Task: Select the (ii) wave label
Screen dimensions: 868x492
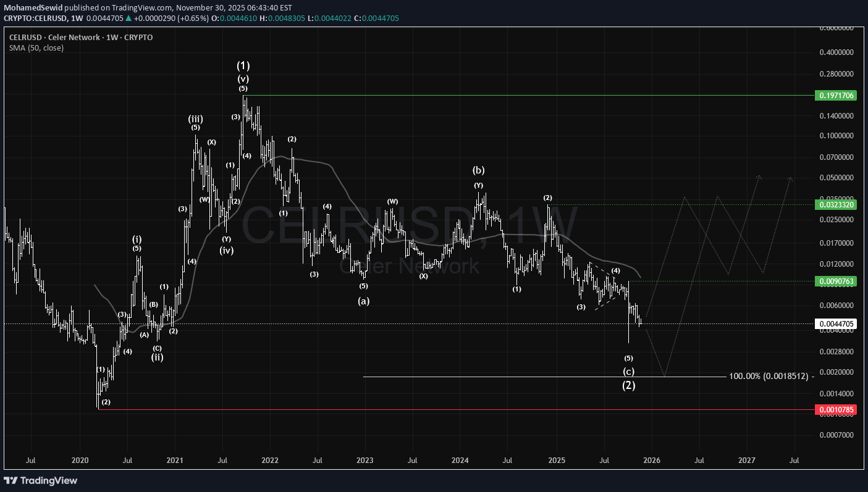Action: tap(158, 357)
